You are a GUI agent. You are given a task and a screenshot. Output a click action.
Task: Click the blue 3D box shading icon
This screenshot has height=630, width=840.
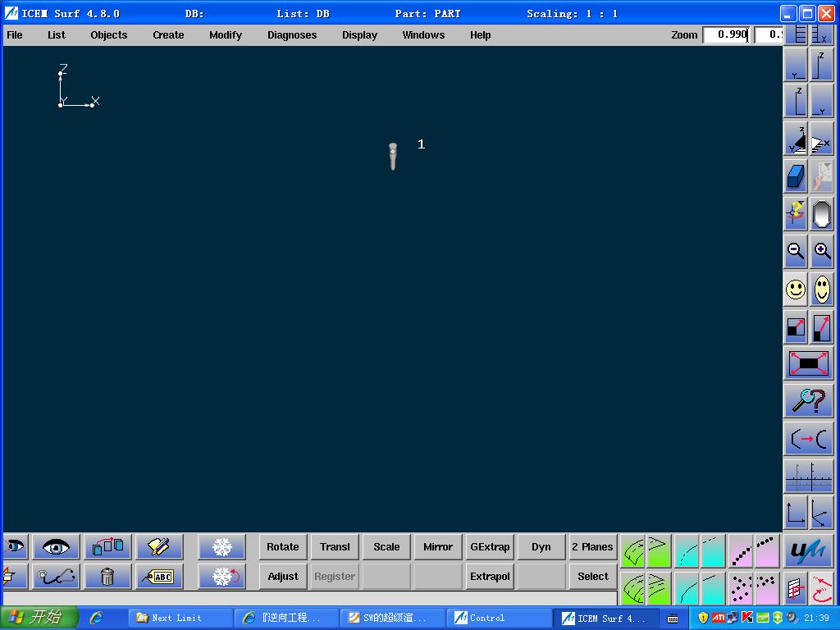pyautogui.click(x=796, y=176)
